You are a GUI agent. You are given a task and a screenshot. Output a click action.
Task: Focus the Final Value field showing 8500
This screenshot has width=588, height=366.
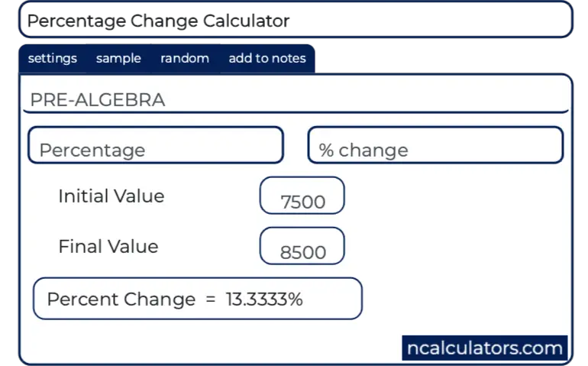click(302, 247)
